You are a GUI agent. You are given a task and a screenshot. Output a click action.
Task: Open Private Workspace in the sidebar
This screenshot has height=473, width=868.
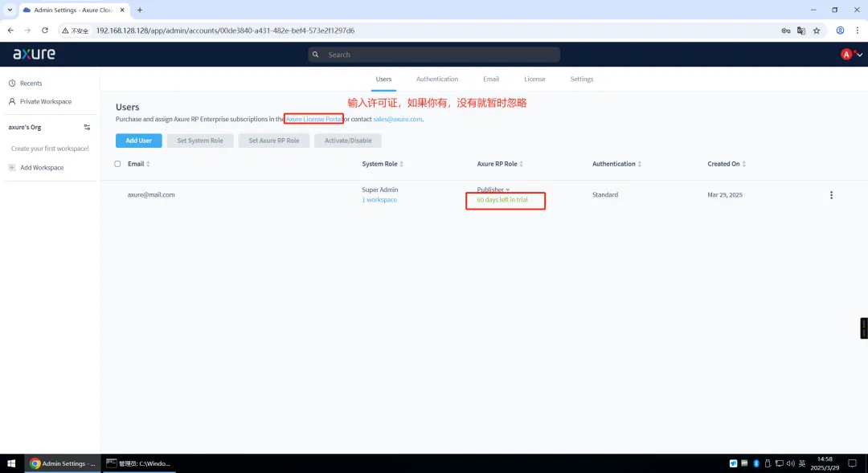pyautogui.click(x=46, y=101)
